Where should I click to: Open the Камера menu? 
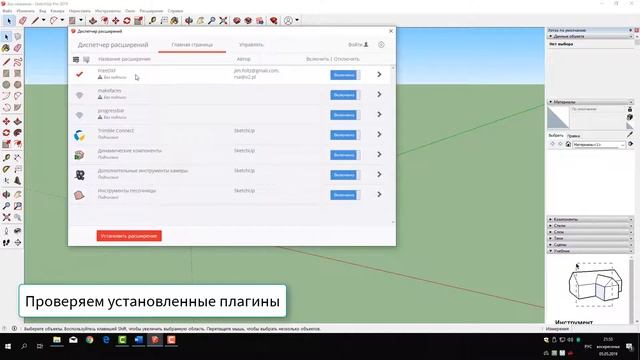[57, 11]
